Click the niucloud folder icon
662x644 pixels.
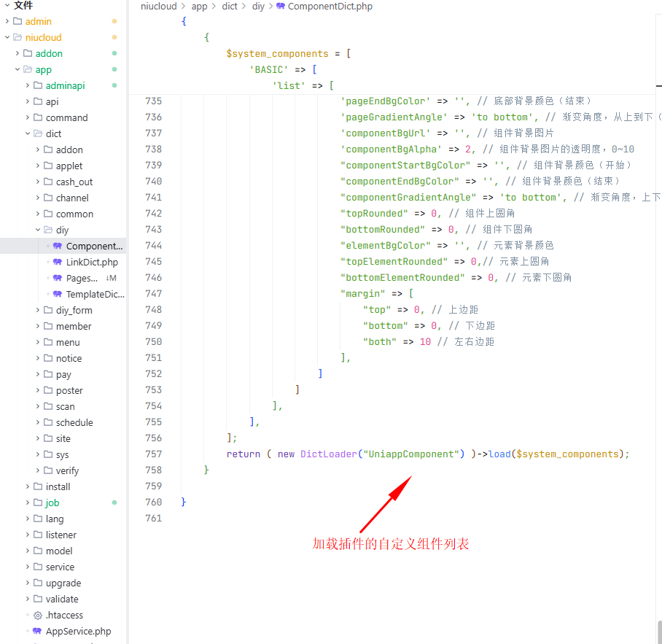point(17,38)
